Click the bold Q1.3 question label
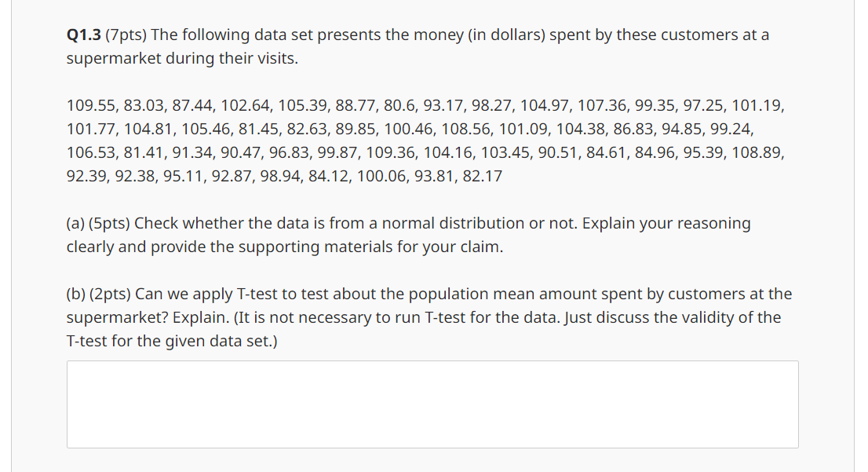This screenshot has height=472, width=868. tap(84, 35)
